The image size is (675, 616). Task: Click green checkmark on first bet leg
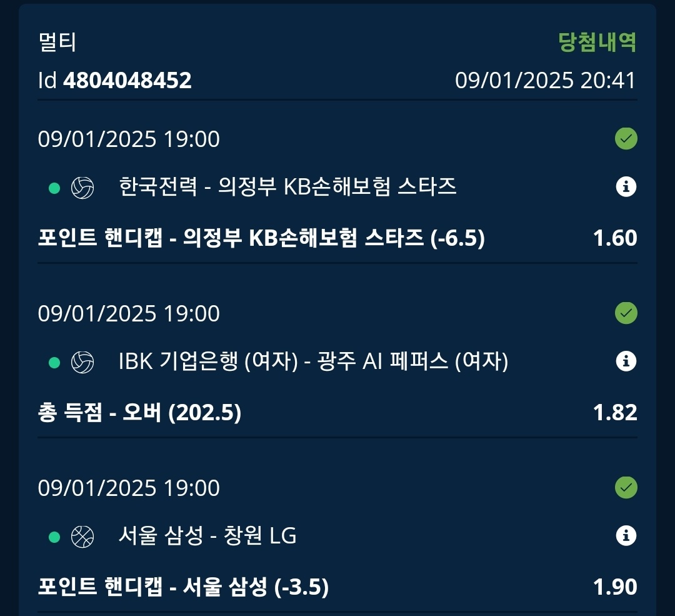click(x=626, y=139)
